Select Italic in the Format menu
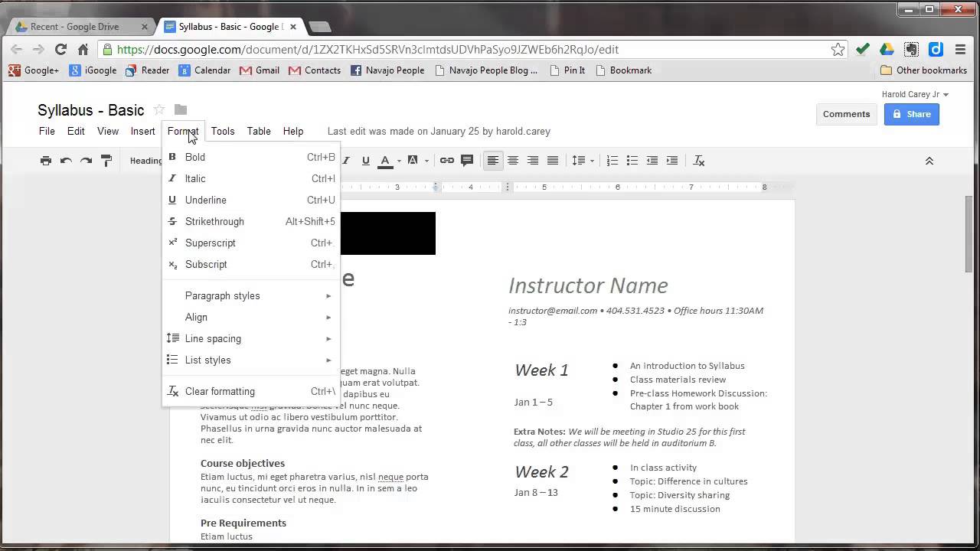 click(x=251, y=178)
